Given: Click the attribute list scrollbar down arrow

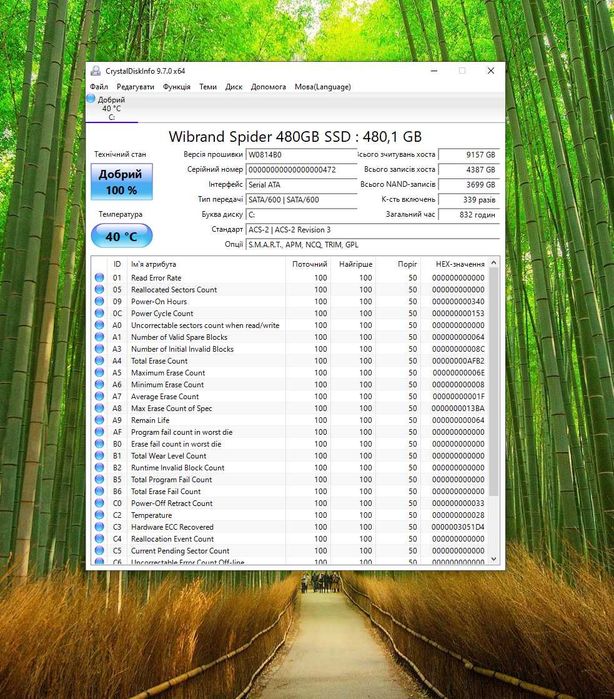Looking at the screenshot, I should coord(494,559).
